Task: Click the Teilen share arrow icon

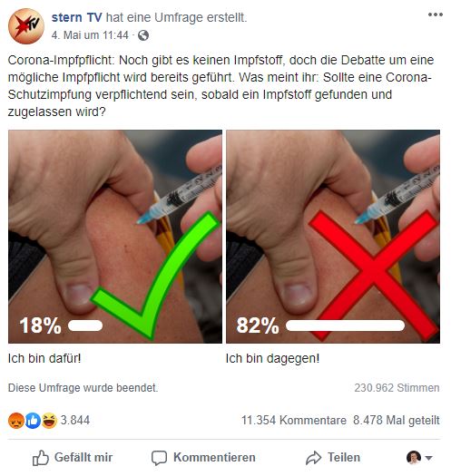Action: (313, 458)
